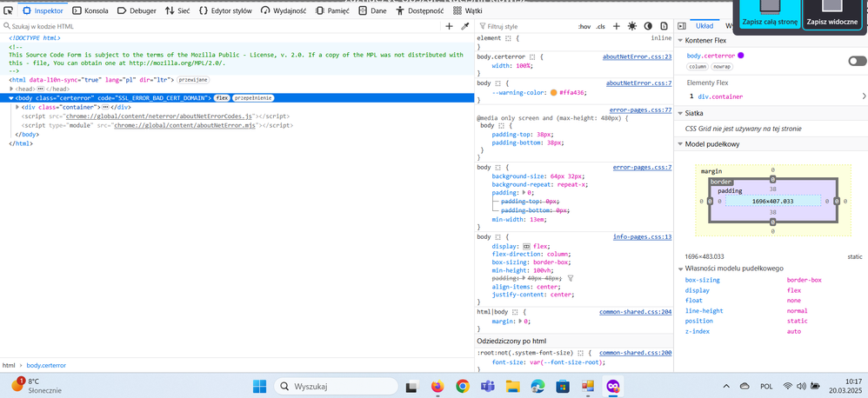Toggle print media simulation icon
Screen dimensions: 868x398
pyautogui.click(x=664, y=26)
